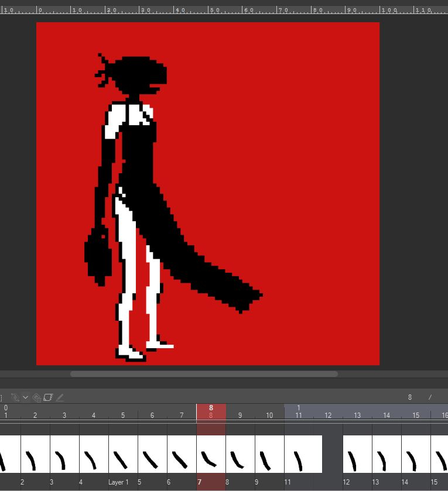Viewport: 448px width, 491px height.
Task: Jump to frame 3 on the timeline ruler
Action: (64, 416)
